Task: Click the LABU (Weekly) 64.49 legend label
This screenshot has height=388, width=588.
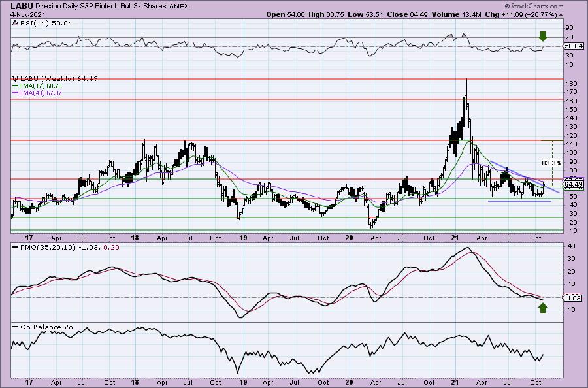Action: point(59,79)
